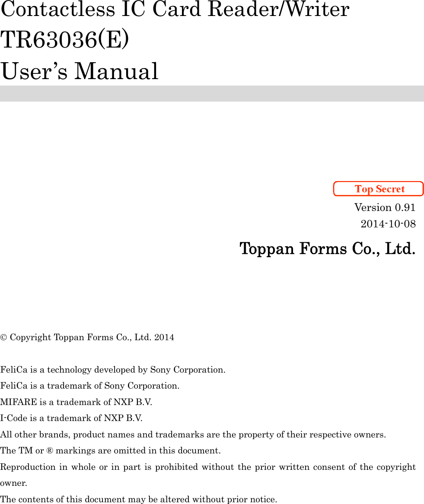Click the Top Secret stamp box
This screenshot has width=424, height=504.
378,189
